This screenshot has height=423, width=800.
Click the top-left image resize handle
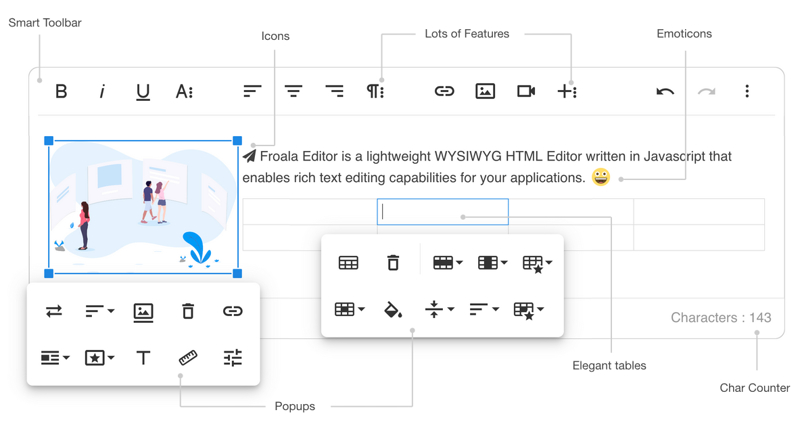49,140
